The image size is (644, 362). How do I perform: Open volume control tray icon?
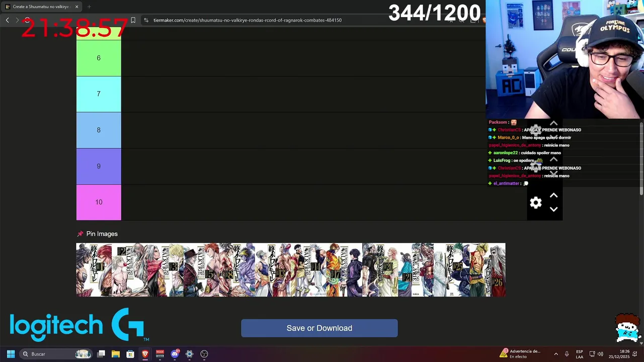coord(600,354)
